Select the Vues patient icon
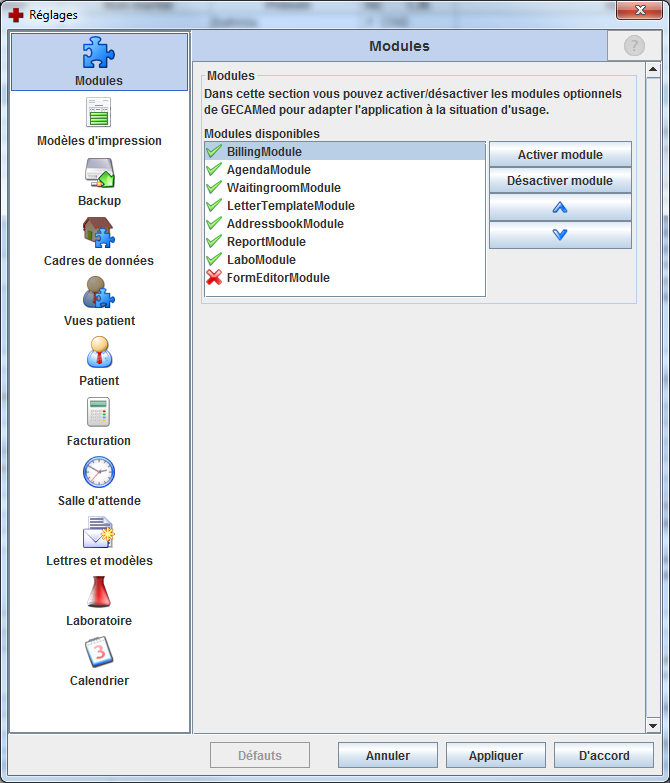 point(99,292)
